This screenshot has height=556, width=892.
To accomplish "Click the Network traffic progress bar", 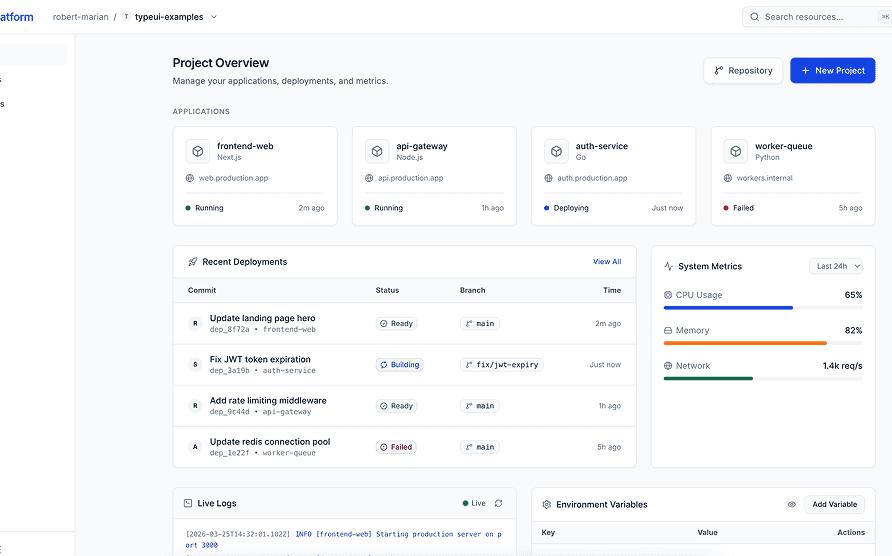I will click(x=763, y=378).
